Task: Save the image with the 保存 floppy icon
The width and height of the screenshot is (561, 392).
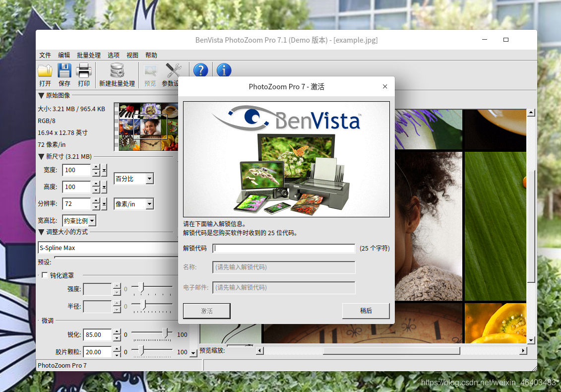Action: tap(64, 74)
